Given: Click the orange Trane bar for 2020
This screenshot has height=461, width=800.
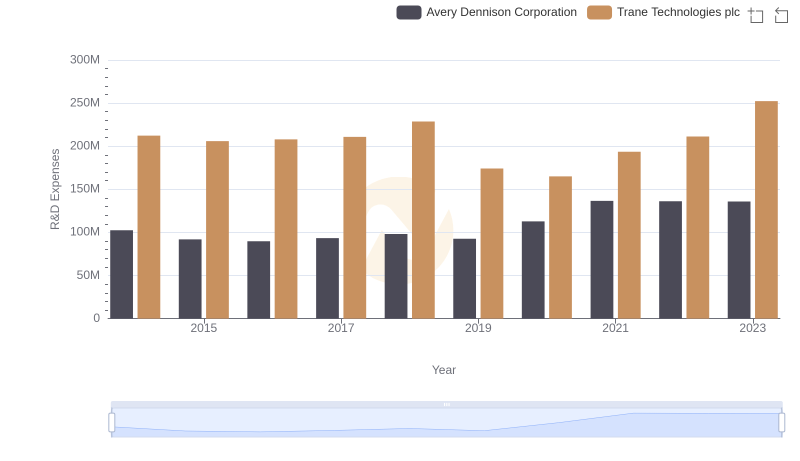Looking at the screenshot, I should pos(560,247).
